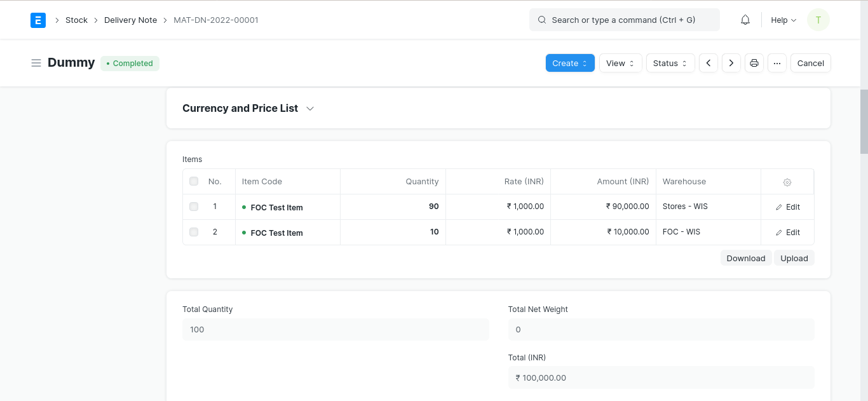
Task: Open the Status dropdown
Action: pyautogui.click(x=670, y=63)
